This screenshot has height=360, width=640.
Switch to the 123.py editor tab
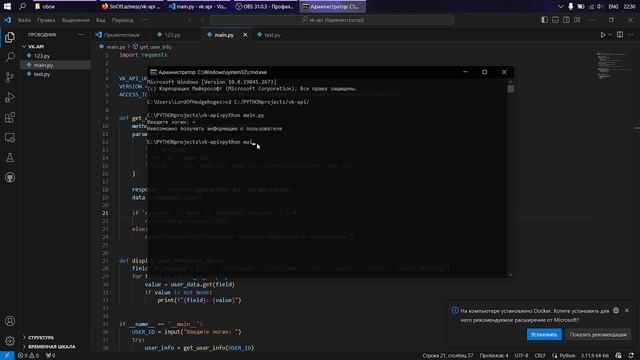click(x=173, y=35)
